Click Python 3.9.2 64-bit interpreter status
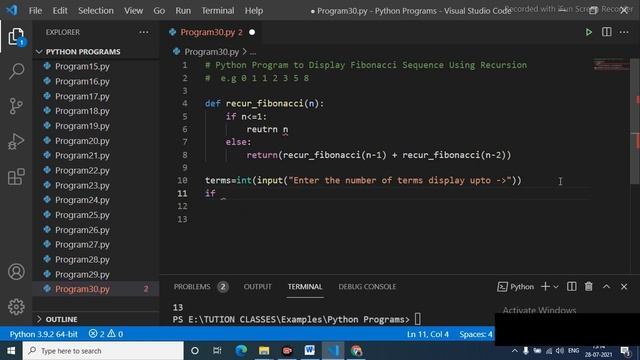This screenshot has width=640, height=360. tap(44, 334)
